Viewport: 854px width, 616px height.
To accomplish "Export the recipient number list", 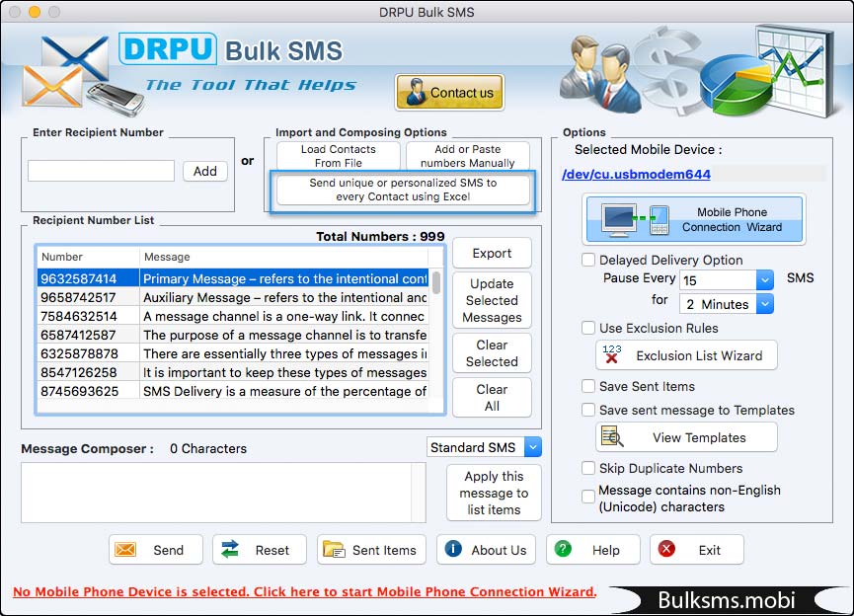I will tap(492, 254).
